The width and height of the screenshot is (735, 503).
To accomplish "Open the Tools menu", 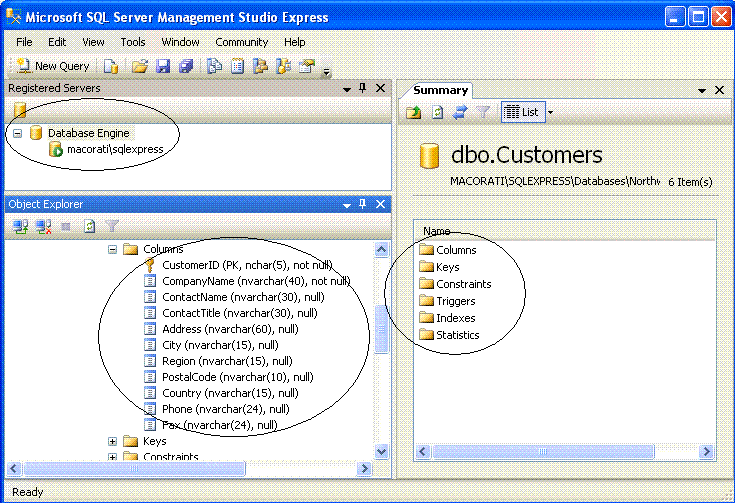I will pyautogui.click(x=133, y=42).
